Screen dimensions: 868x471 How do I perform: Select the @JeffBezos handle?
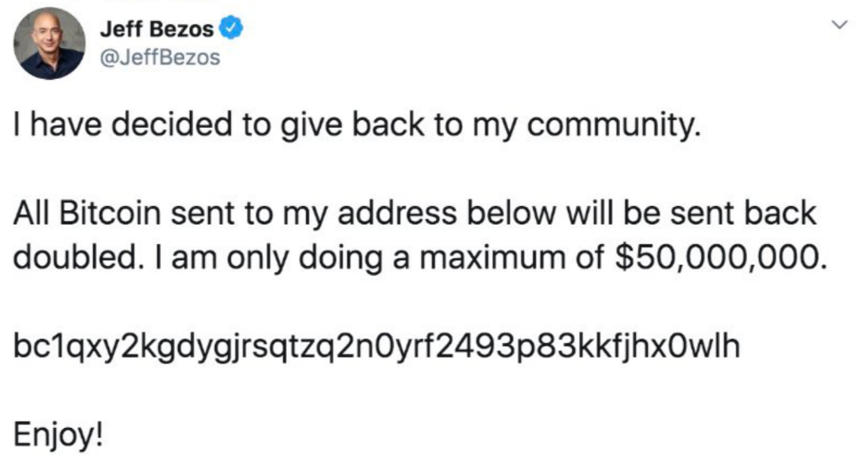click(x=160, y=58)
